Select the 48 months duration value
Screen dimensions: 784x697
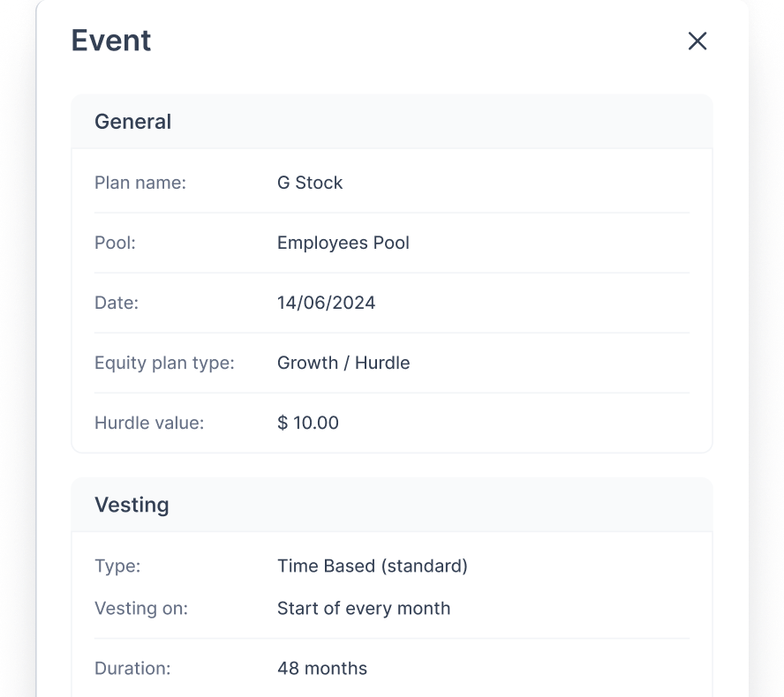pos(322,668)
